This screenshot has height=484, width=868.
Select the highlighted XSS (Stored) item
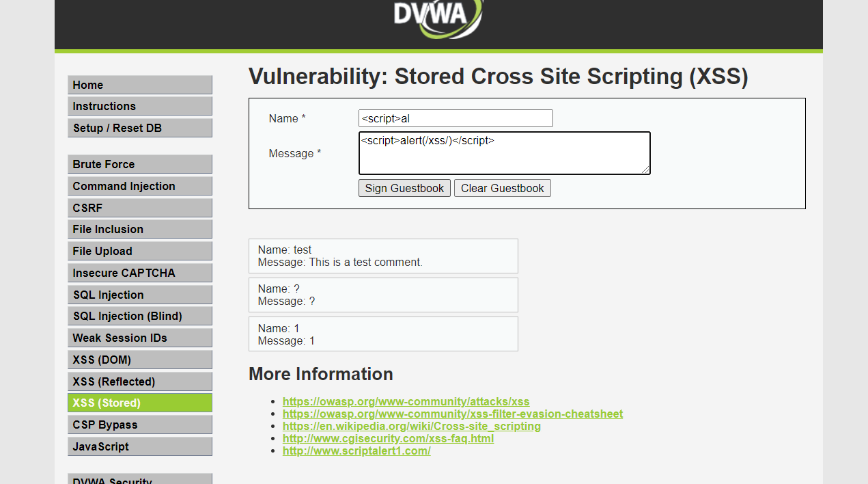point(140,403)
